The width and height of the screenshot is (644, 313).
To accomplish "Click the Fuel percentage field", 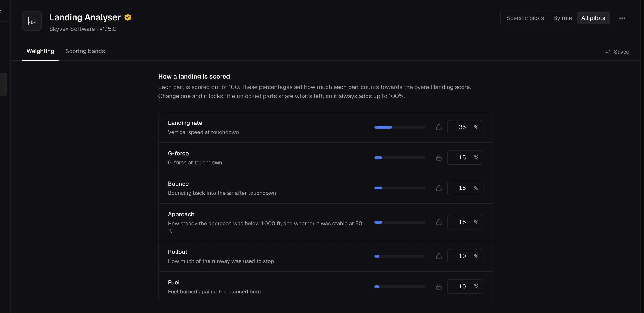I will click(x=465, y=287).
